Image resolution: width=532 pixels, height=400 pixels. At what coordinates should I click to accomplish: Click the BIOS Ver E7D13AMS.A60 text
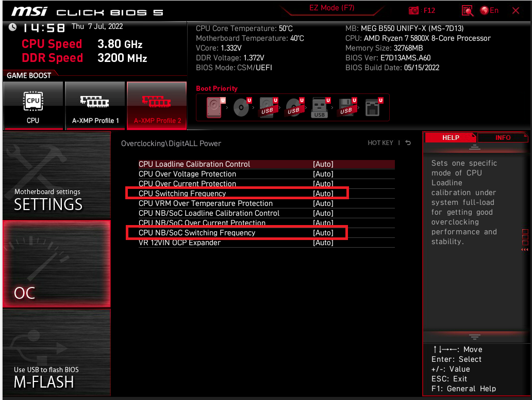[x=388, y=58]
